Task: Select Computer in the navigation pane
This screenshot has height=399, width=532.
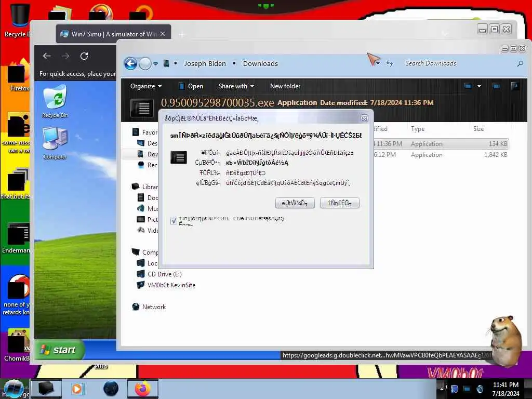Action: pyautogui.click(x=145, y=252)
